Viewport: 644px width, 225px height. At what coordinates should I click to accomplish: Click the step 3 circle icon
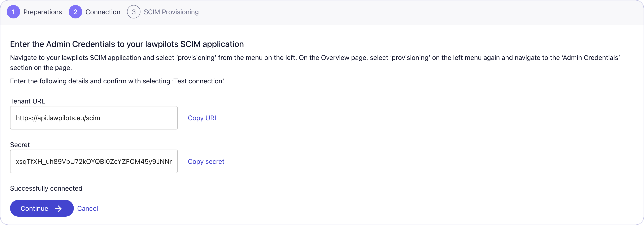[134, 12]
